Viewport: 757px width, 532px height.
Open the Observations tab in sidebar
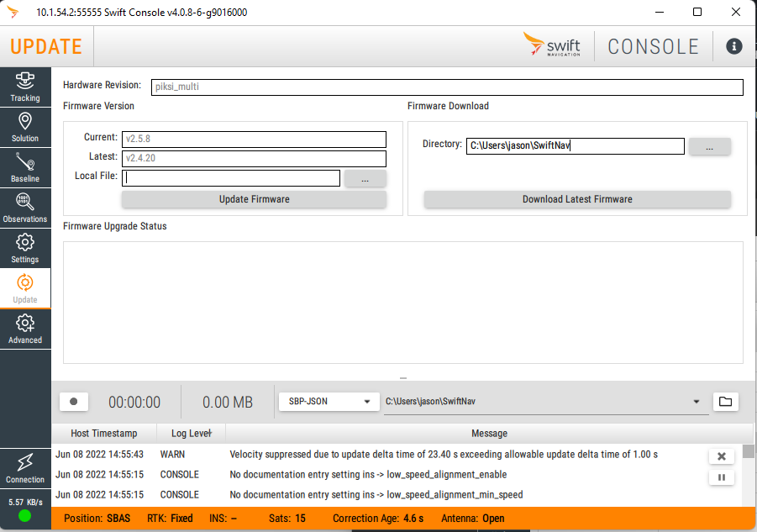click(25, 208)
